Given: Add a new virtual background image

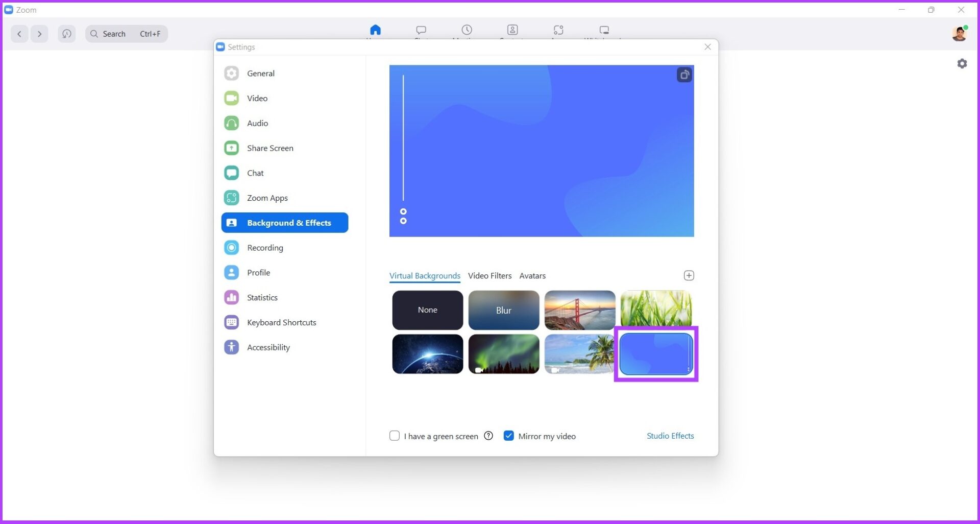Looking at the screenshot, I should [689, 276].
